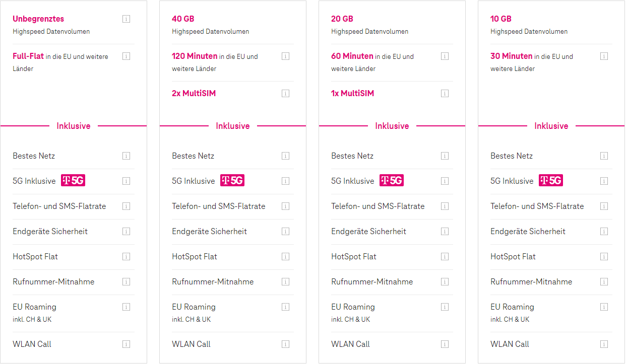Click Telefon- und SMS-Flatrate info, 10 GB plan
Image resolution: width=626 pixels, height=364 pixels.
(604, 206)
